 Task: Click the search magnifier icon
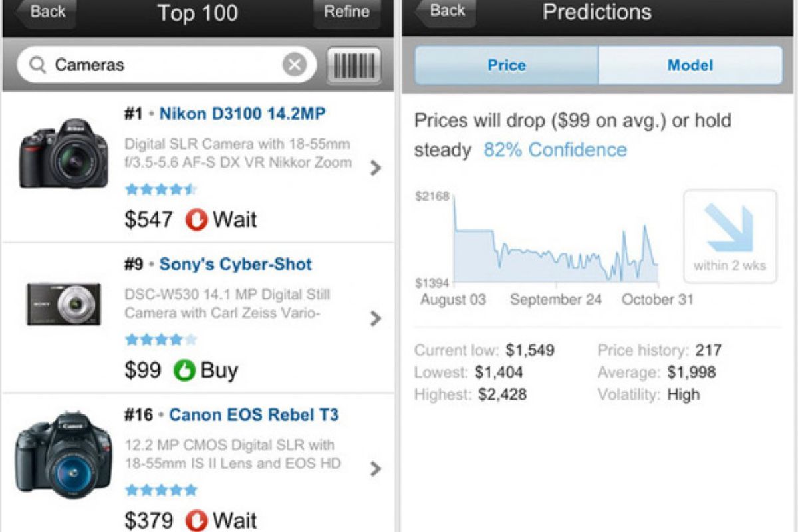pos(39,65)
